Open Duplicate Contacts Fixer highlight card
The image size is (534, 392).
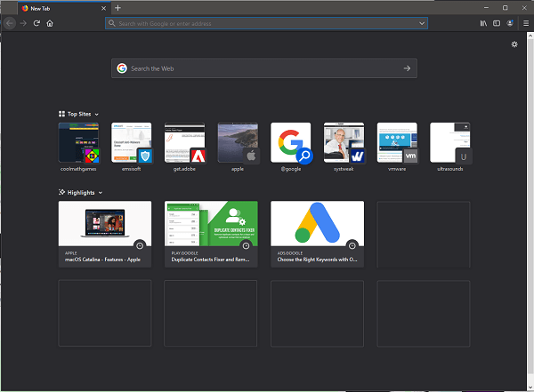(211, 234)
